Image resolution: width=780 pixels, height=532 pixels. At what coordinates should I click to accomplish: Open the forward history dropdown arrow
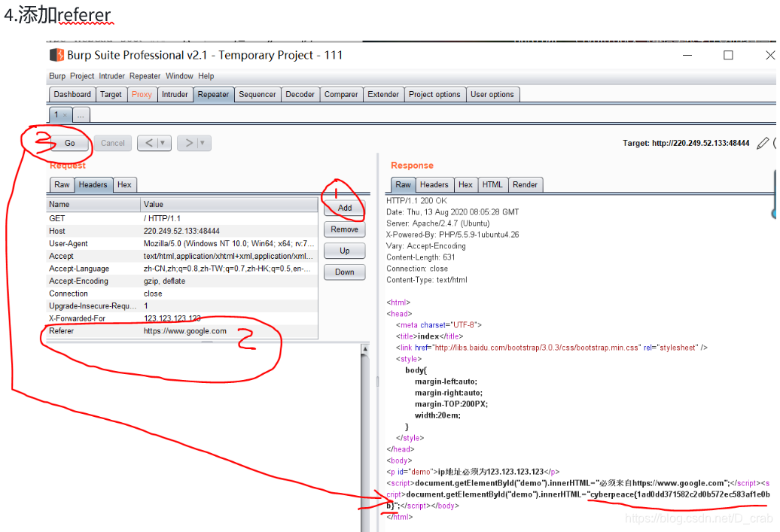click(x=202, y=143)
